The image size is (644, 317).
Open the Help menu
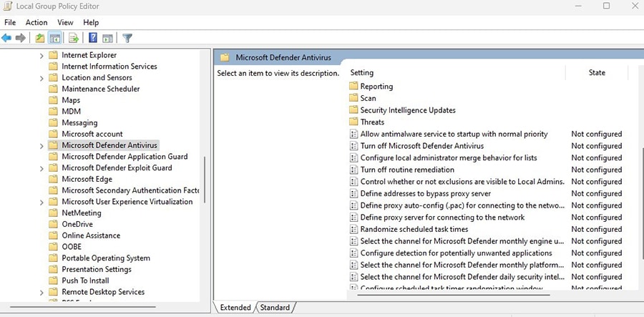coord(91,23)
